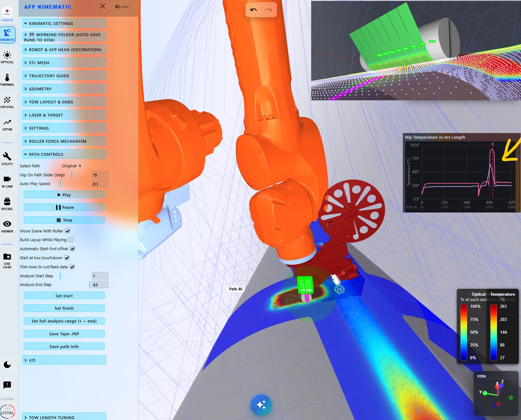521x420 pixels.
Task: Click the Auto-Play Speed value field
Action: pos(100,184)
